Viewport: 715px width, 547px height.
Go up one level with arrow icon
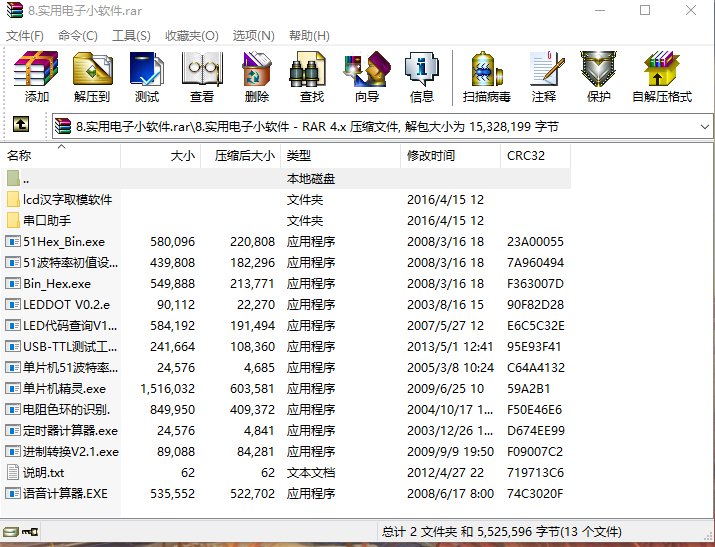pos(21,124)
